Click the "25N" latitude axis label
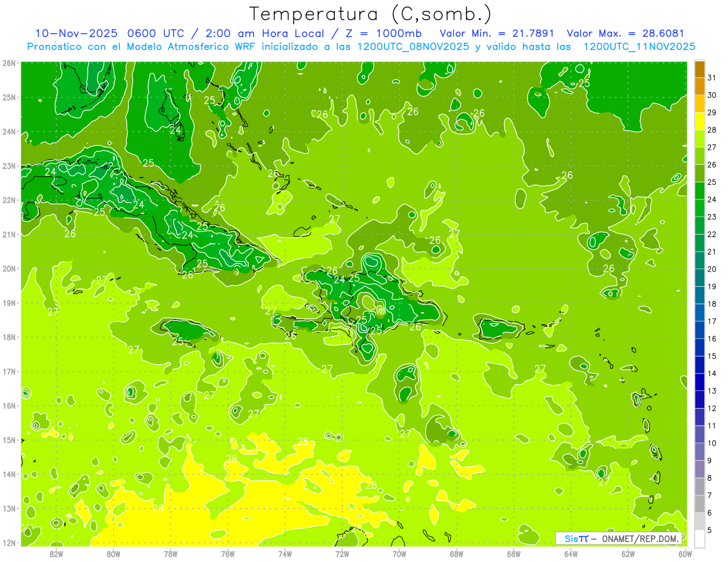The height and width of the screenshot is (562, 728). tap(10, 97)
